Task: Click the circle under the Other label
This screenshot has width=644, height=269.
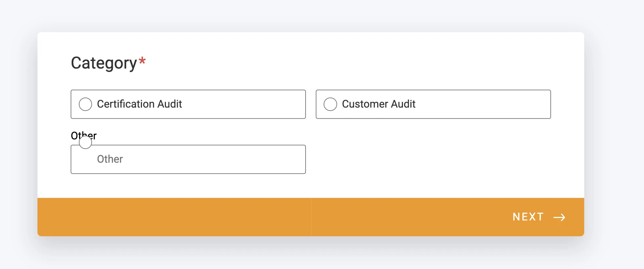Action: tap(85, 142)
